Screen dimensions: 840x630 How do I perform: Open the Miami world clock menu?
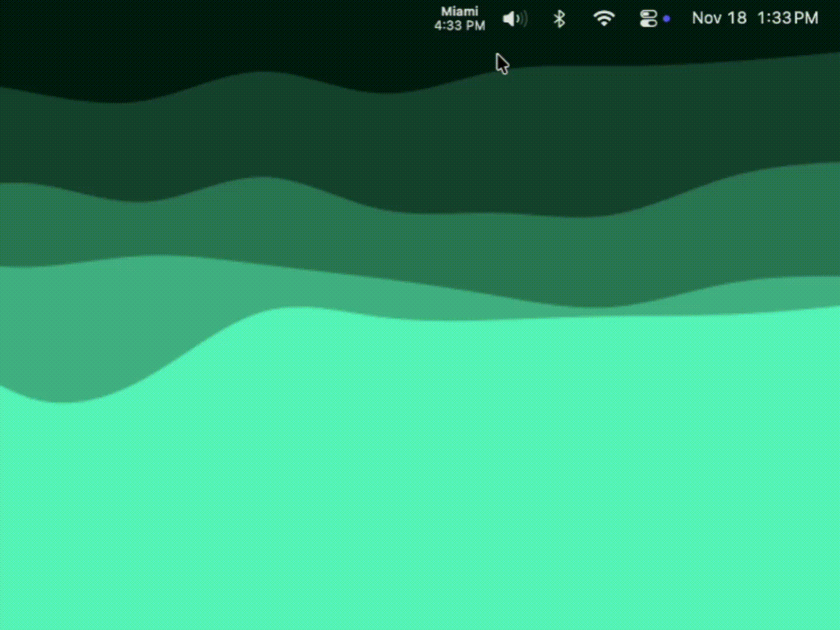460,19
